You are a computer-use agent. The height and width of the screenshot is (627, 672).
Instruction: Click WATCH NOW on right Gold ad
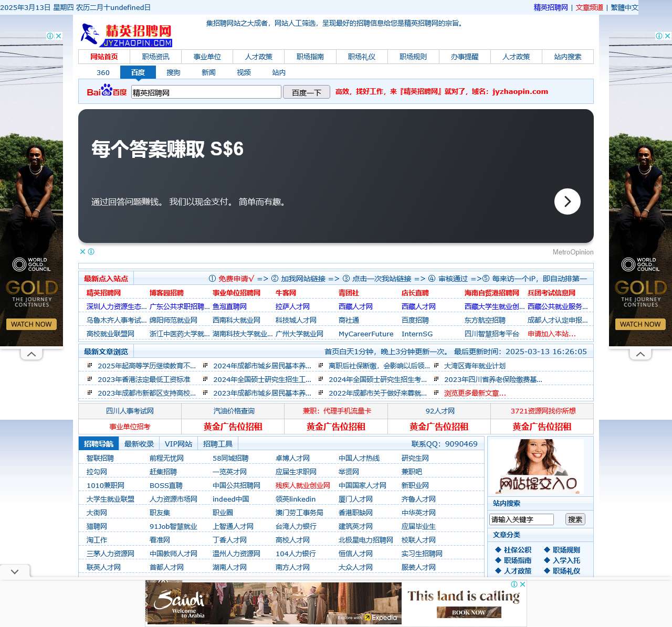pyautogui.click(x=640, y=324)
